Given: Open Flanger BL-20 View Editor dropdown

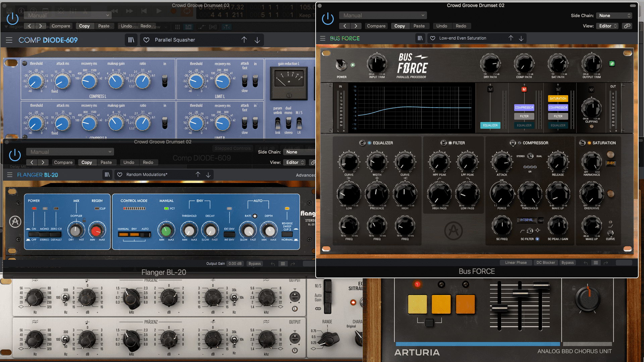Looking at the screenshot, I should click(294, 162).
